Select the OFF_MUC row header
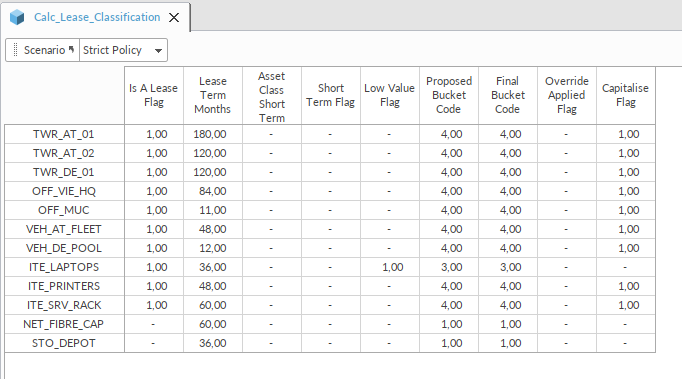 [64, 210]
